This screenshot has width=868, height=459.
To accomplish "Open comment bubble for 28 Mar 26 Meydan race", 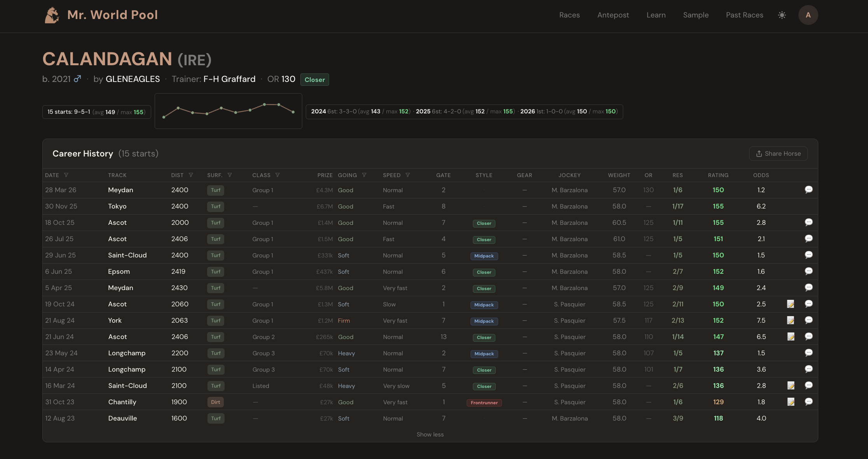I will click(x=809, y=190).
